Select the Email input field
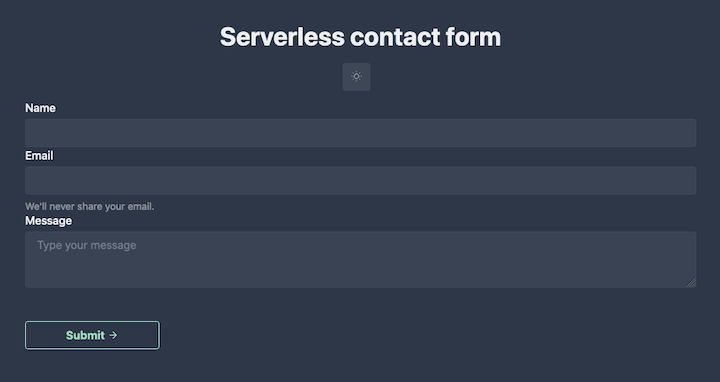Image resolution: width=720 pixels, height=382 pixels. [x=360, y=180]
